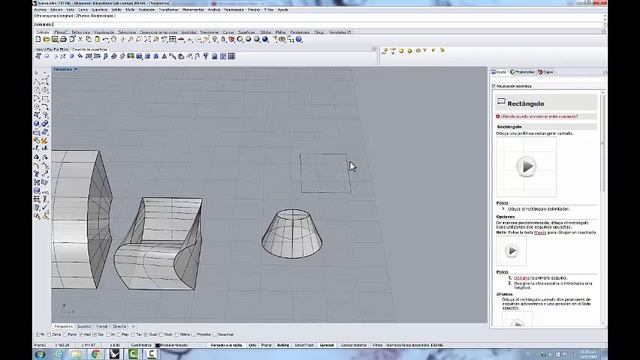Image resolution: width=640 pixels, height=360 pixels.
Task: Click the four viewports layout icon
Action: pyautogui.click(x=173, y=39)
